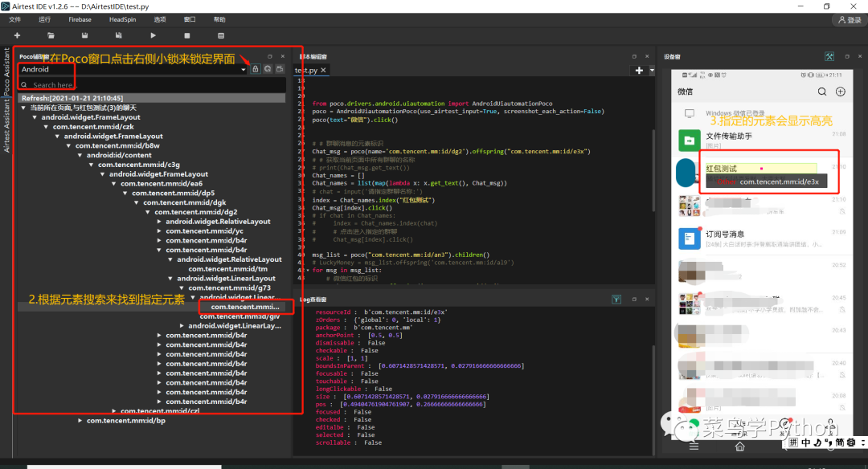Screen dimensions: 868x469
Task: Select the test.py editor tab
Action: [x=306, y=70]
